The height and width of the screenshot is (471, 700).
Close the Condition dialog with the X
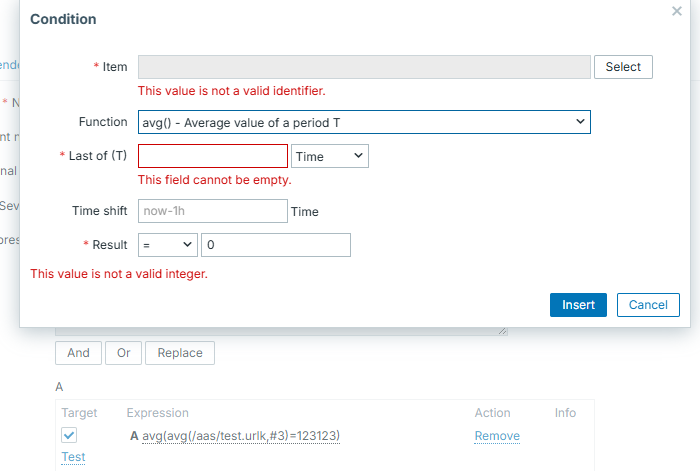(676, 11)
